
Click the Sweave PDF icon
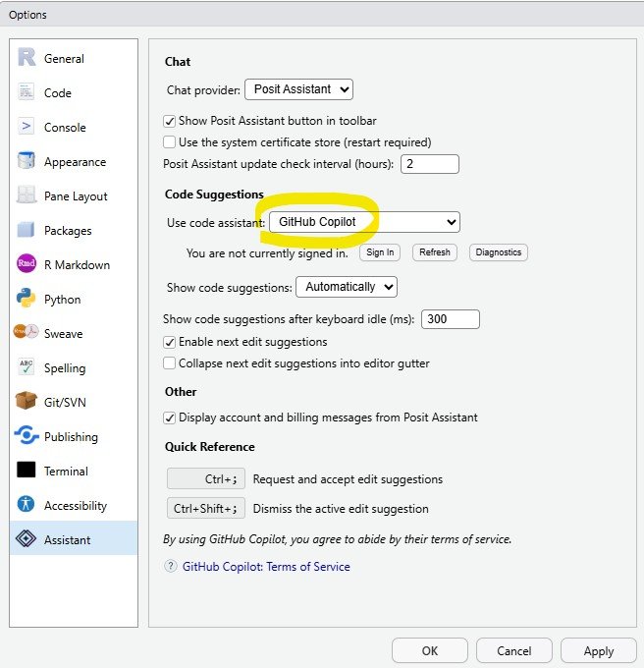(27, 332)
